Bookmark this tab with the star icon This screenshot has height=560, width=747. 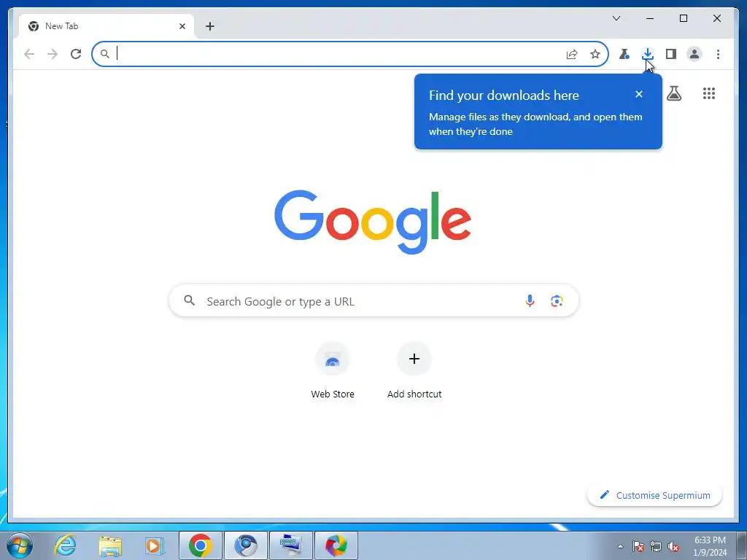[595, 54]
